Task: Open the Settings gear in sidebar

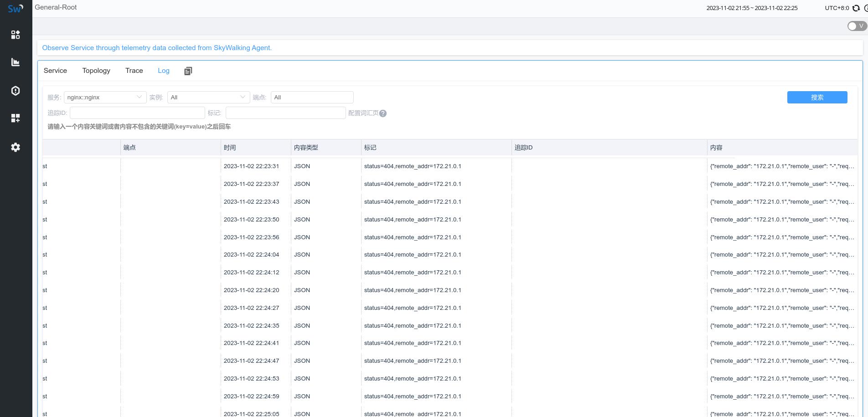Action: tap(15, 147)
